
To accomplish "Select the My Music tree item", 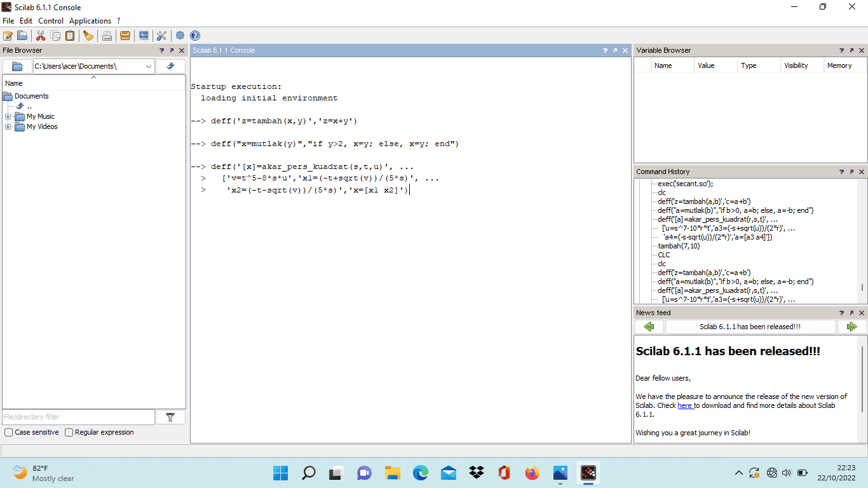I will (41, 117).
